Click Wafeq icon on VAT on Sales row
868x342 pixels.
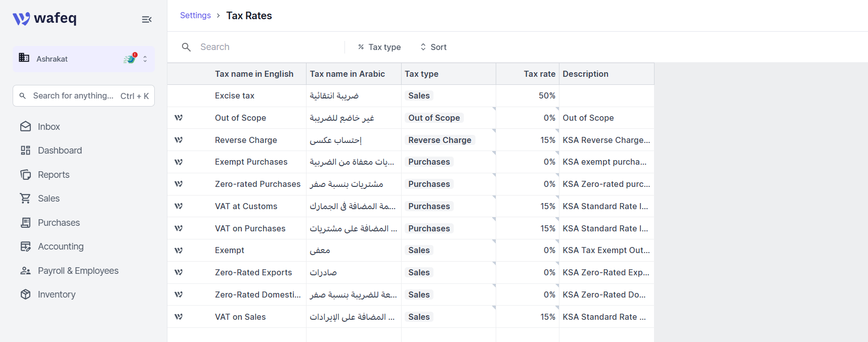point(179,317)
